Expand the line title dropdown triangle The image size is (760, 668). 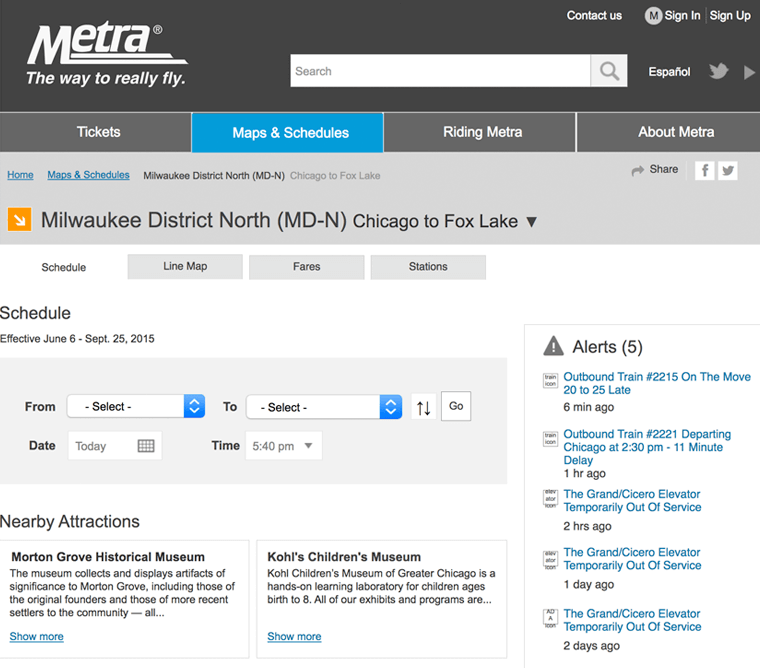pyautogui.click(x=532, y=222)
